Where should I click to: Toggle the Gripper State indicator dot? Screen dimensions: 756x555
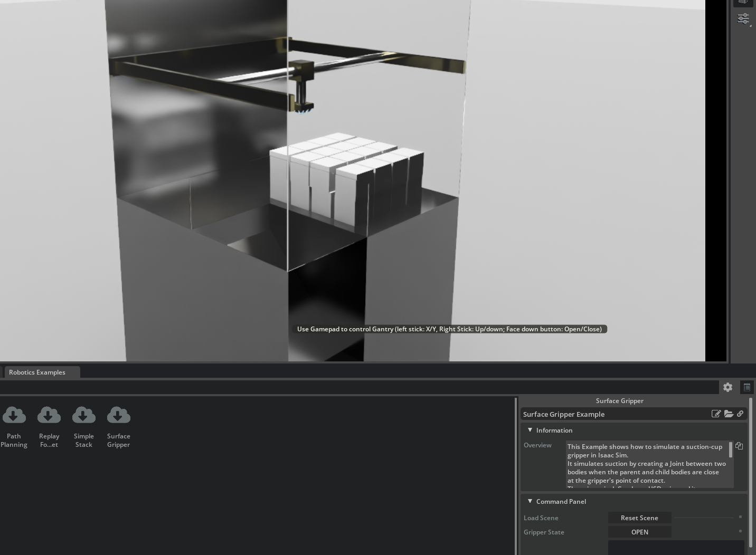coord(741,531)
